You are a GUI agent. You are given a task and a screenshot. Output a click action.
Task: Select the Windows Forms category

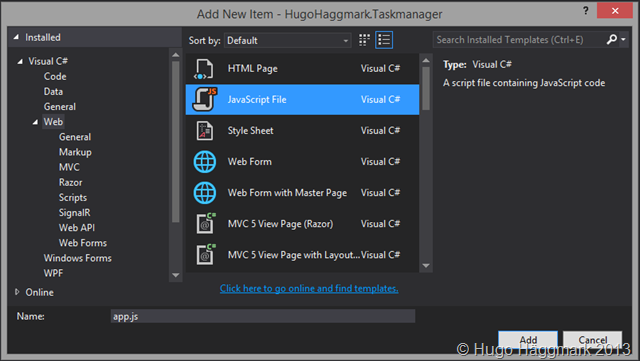tap(78, 258)
